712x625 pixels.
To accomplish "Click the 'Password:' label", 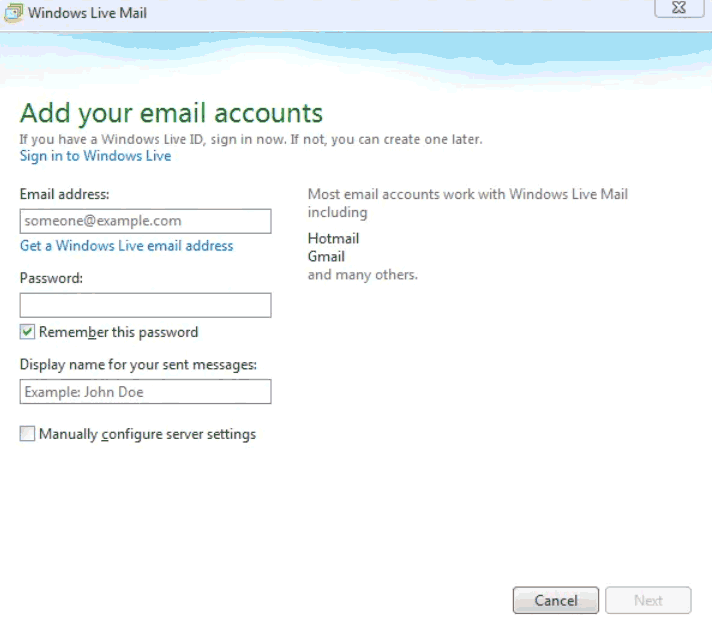I will coord(51,278).
